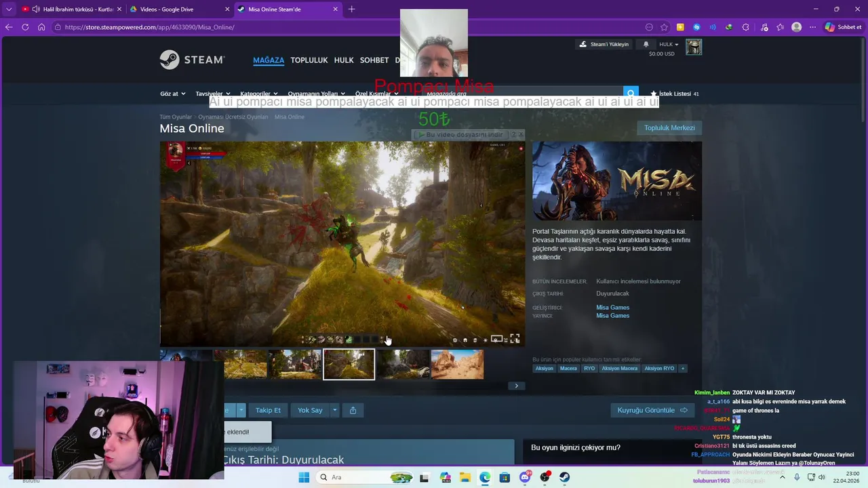Open the Misa Games developer link
This screenshot has height=488, width=868.
tap(612, 308)
